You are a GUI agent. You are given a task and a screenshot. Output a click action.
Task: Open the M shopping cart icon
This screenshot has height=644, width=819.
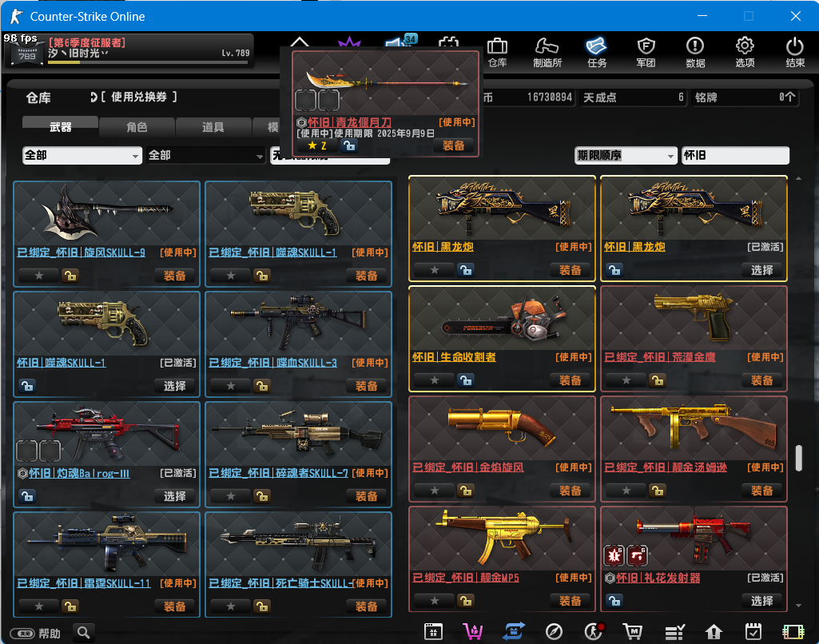(633, 632)
